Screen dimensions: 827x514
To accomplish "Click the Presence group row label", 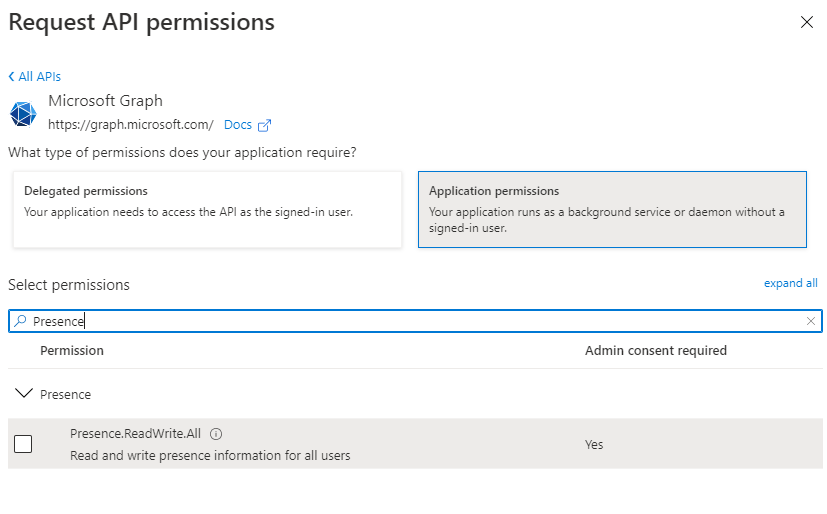I will pos(65,394).
